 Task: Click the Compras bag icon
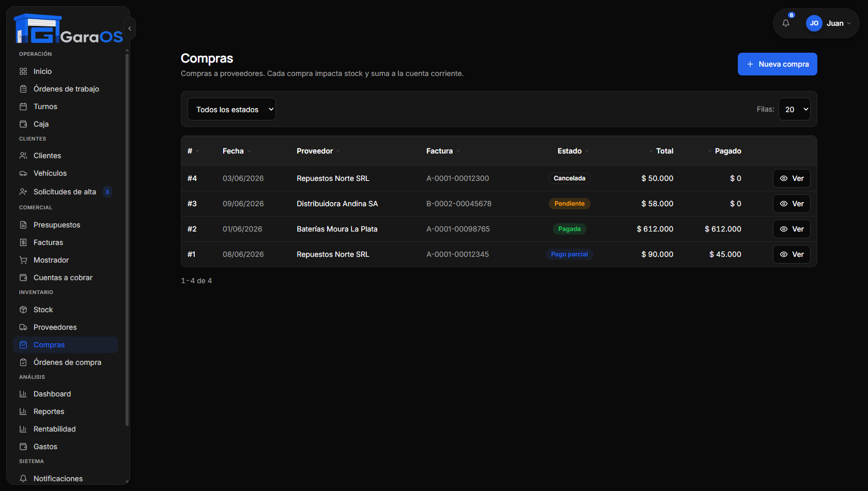point(23,345)
